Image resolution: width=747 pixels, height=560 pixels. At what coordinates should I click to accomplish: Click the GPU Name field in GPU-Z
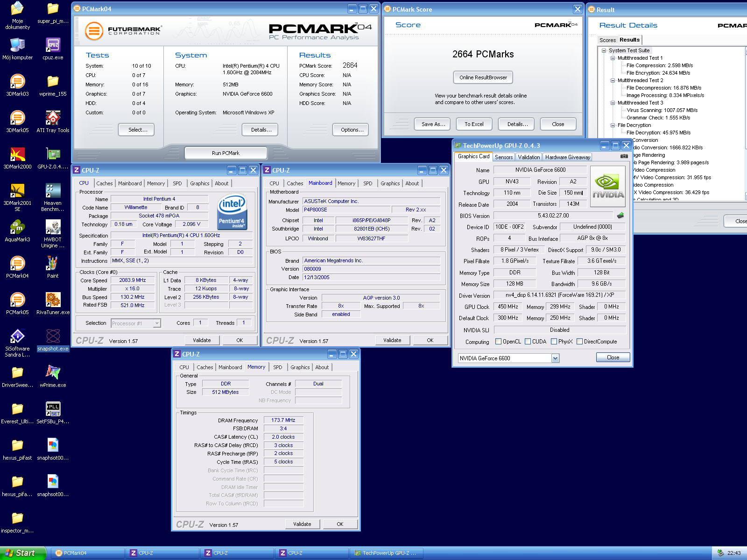pyautogui.click(x=540, y=170)
